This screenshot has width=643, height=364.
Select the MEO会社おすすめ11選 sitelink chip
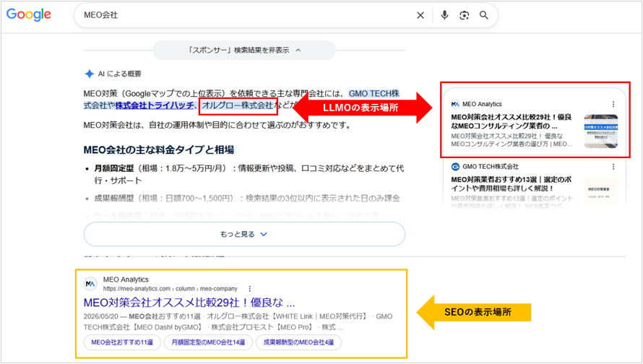click(122, 342)
